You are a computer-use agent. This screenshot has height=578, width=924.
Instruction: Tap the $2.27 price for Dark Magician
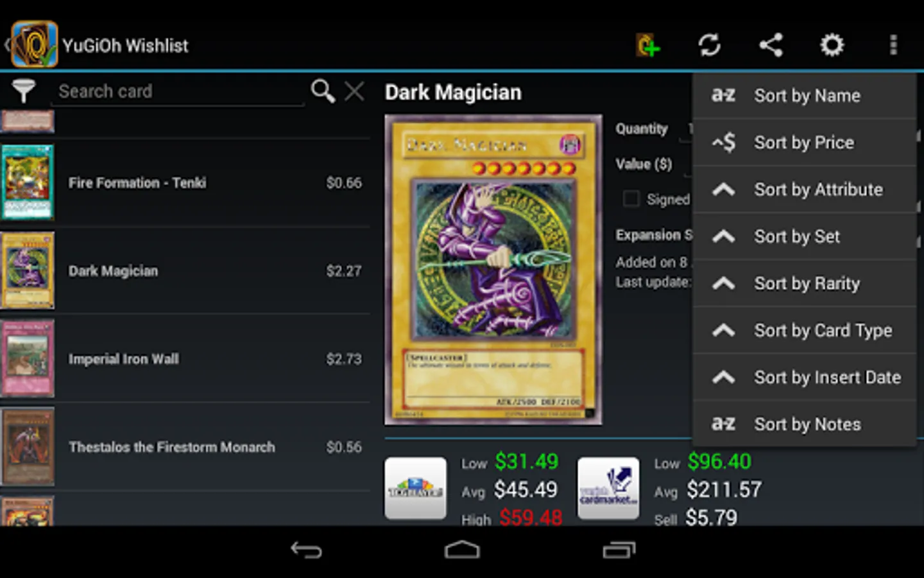[x=344, y=271]
